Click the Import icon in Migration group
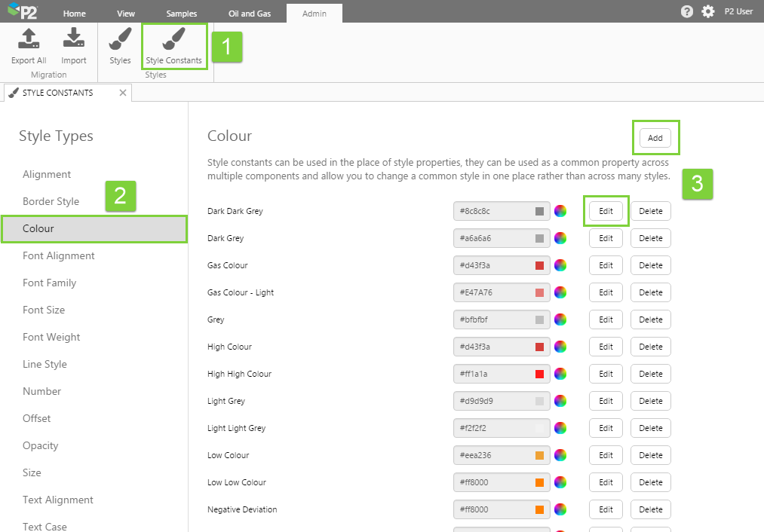The height and width of the screenshot is (532, 764). click(73, 39)
